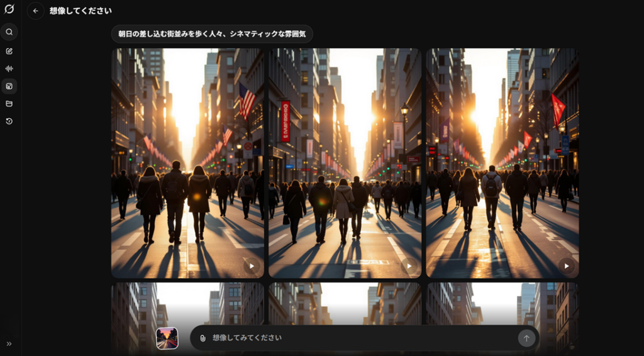Play the third generated street video
Viewport: 644px width, 356px height.
tap(566, 266)
